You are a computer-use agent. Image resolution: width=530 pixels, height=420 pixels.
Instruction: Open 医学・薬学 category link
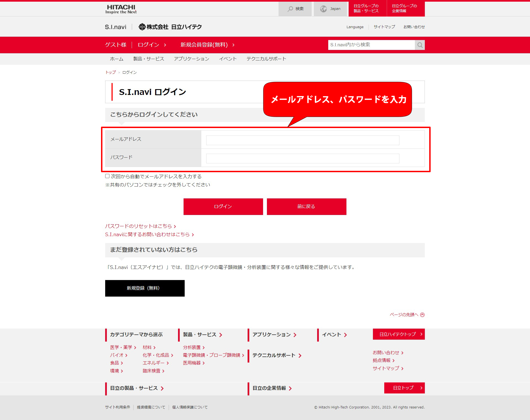(x=123, y=347)
